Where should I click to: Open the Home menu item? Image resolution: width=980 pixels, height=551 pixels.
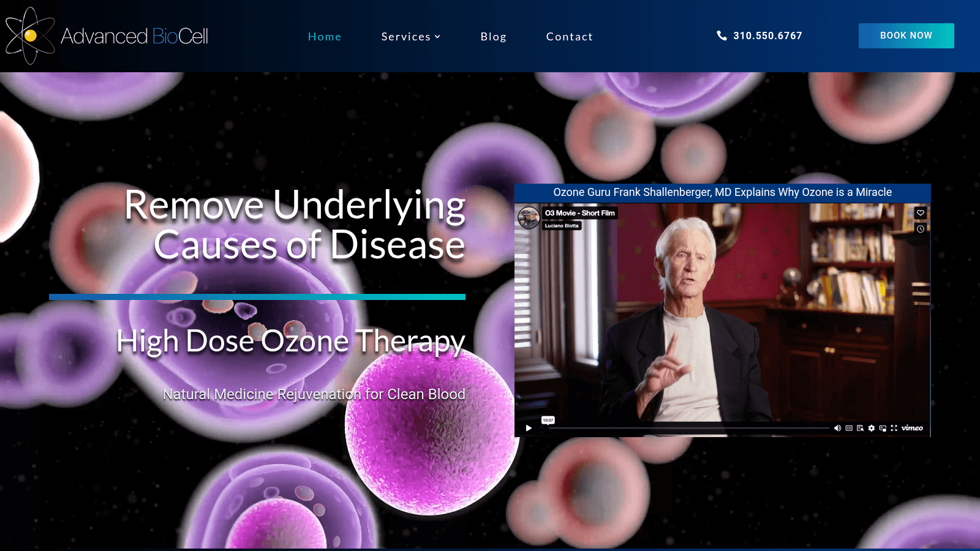[325, 37]
